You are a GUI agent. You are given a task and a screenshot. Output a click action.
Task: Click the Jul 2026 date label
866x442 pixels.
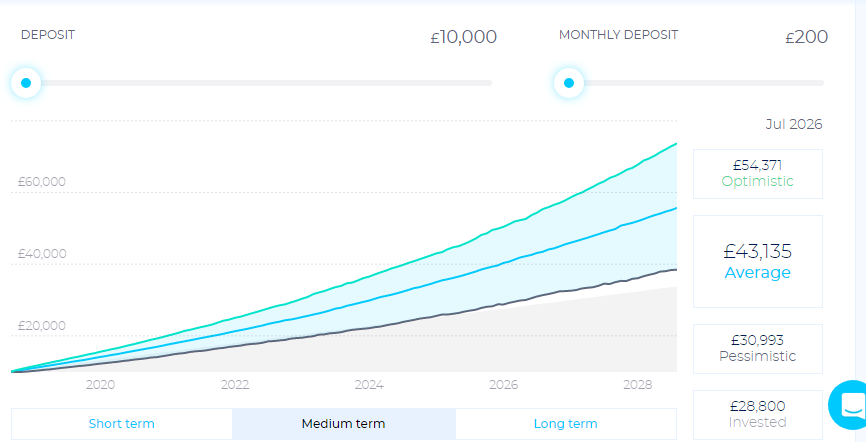(x=794, y=125)
